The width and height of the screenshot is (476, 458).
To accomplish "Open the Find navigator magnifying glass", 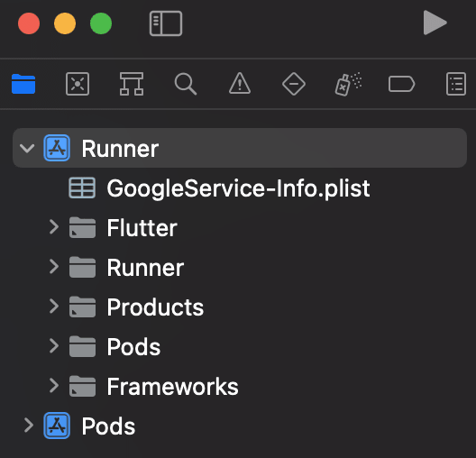I will click(186, 84).
